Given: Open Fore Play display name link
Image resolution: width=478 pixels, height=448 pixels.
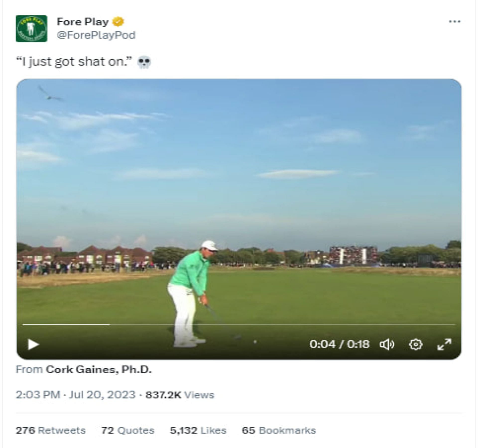Looking at the screenshot, I should tap(83, 22).
